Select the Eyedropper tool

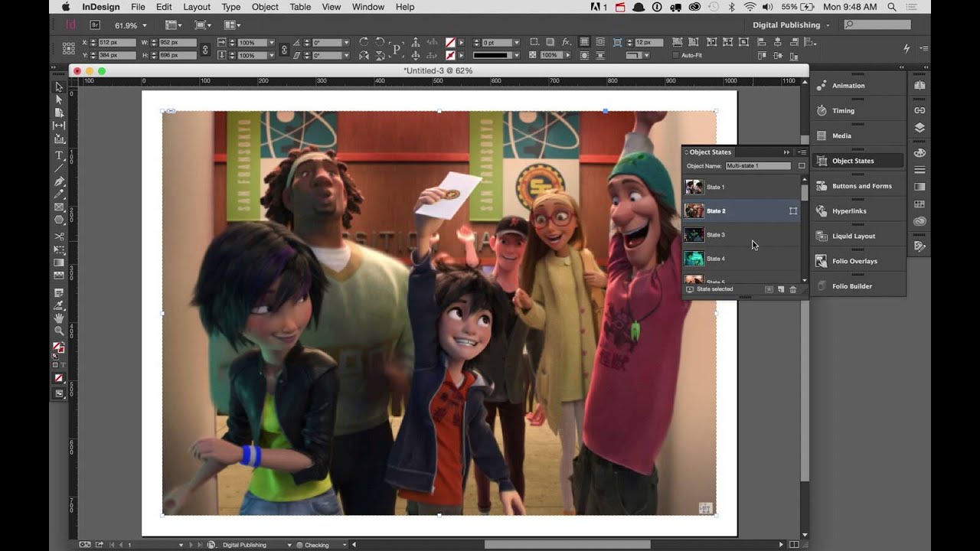(x=59, y=305)
